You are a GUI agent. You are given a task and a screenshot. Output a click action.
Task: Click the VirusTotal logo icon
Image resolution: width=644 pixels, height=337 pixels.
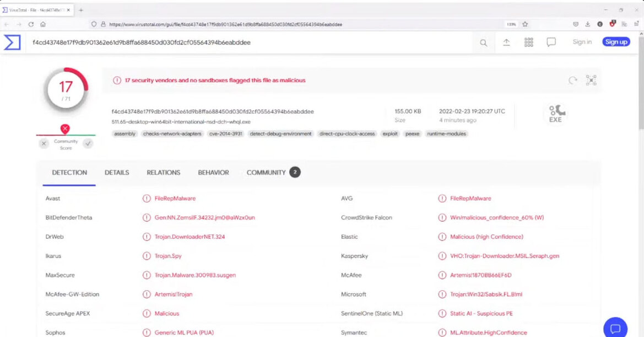12,42
